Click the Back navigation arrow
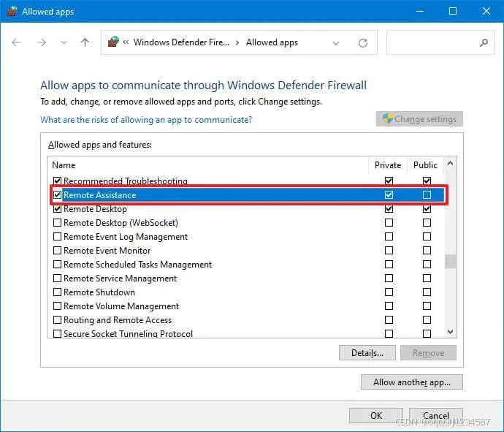Viewport: 504px width, 432px height. tap(16, 42)
